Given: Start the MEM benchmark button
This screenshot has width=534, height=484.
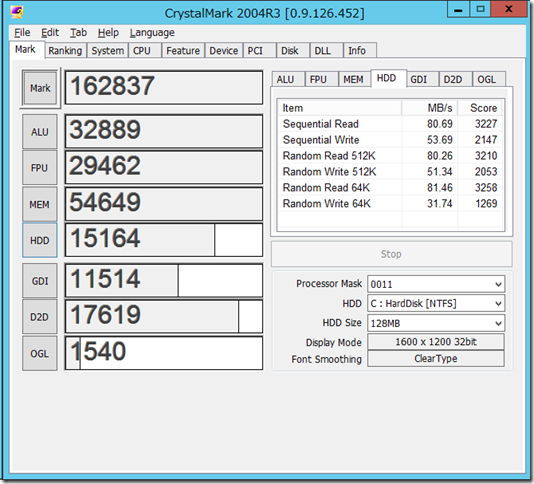Looking at the screenshot, I should pos(40,204).
